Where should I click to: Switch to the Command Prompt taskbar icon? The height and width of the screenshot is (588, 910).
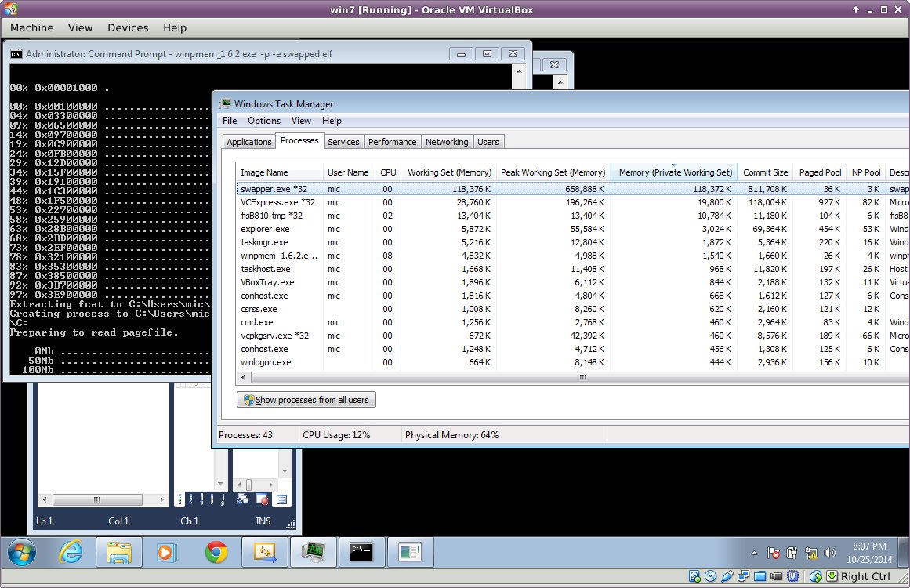pyautogui.click(x=361, y=552)
